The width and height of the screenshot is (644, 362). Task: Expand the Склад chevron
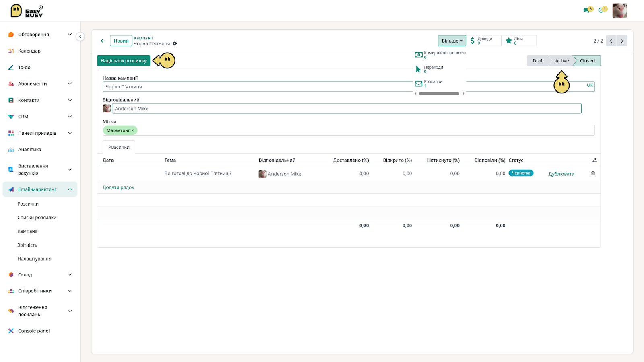tap(70, 275)
